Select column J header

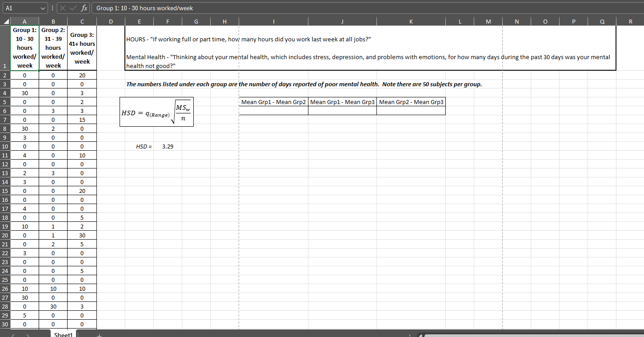[x=342, y=21]
